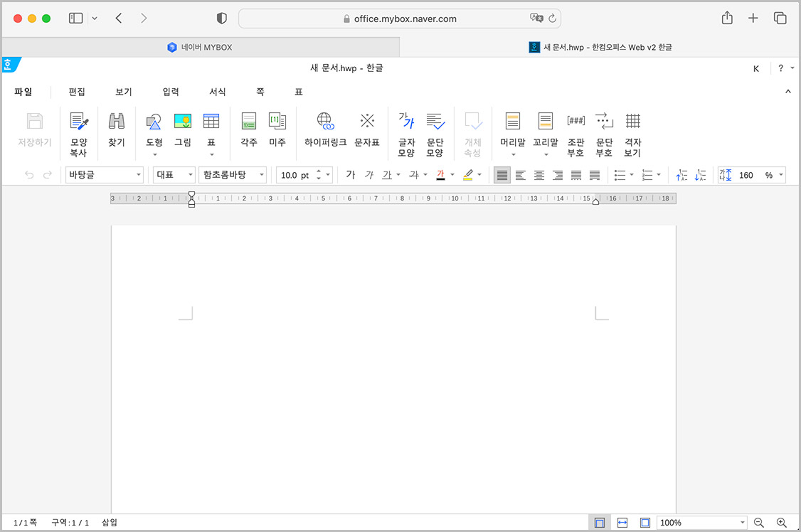Open the 문자표 character map
Screen dimensions: 801x532
pyautogui.click(x=367, y=122)
